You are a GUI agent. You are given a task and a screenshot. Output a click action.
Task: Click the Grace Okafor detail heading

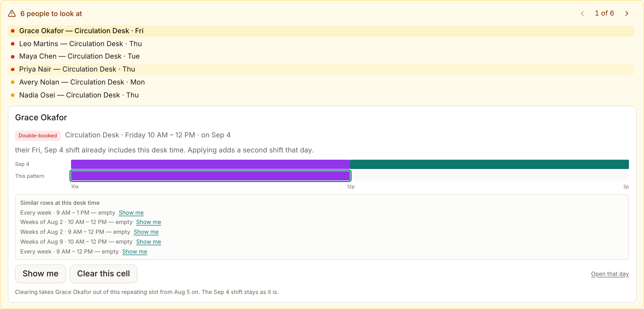click(41, 117)
